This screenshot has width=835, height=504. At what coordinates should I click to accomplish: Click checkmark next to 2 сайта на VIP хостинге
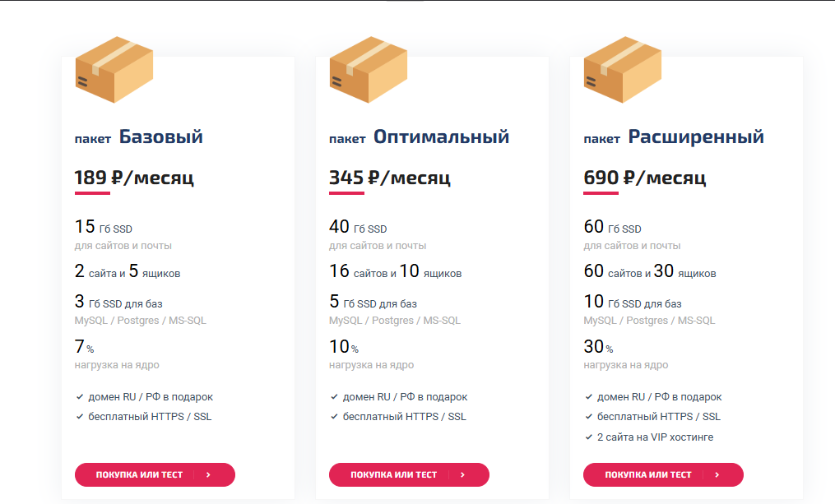588,437
